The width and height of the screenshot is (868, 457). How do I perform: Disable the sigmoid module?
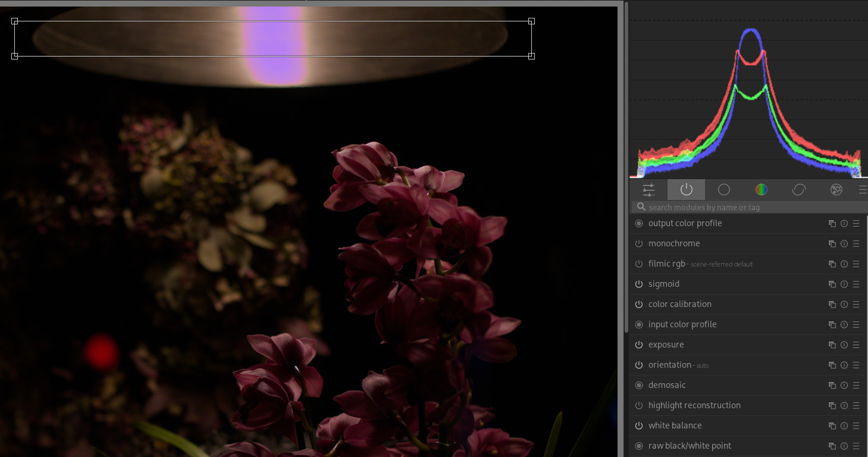(639, 284)
